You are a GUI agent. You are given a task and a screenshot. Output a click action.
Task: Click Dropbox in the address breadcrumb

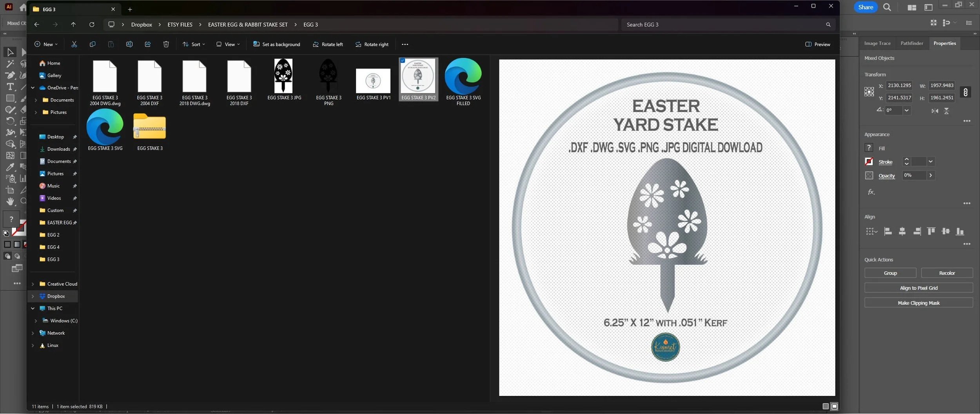pos(142,24)
